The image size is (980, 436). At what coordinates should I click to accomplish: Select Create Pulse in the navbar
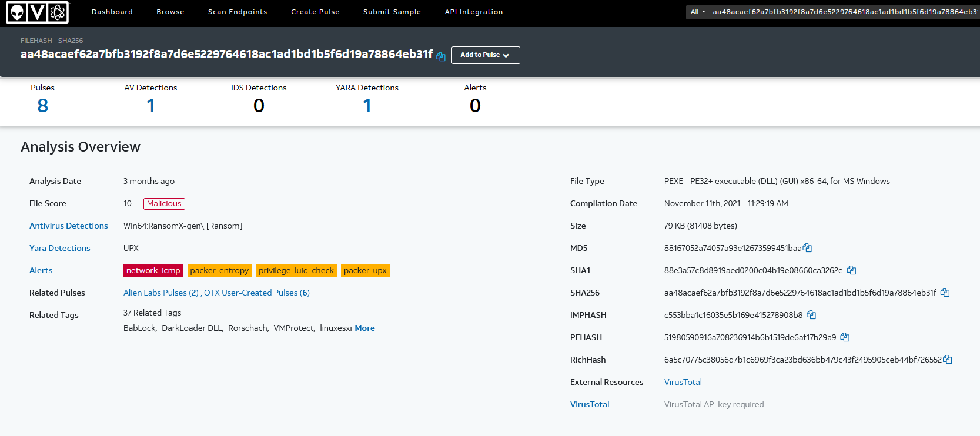315,12
